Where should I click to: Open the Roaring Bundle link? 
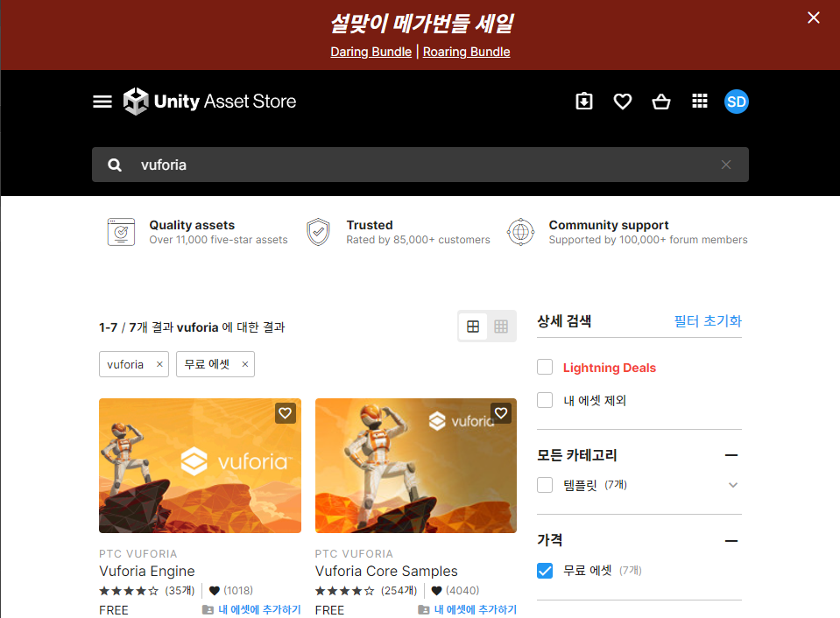click(466, 52)
